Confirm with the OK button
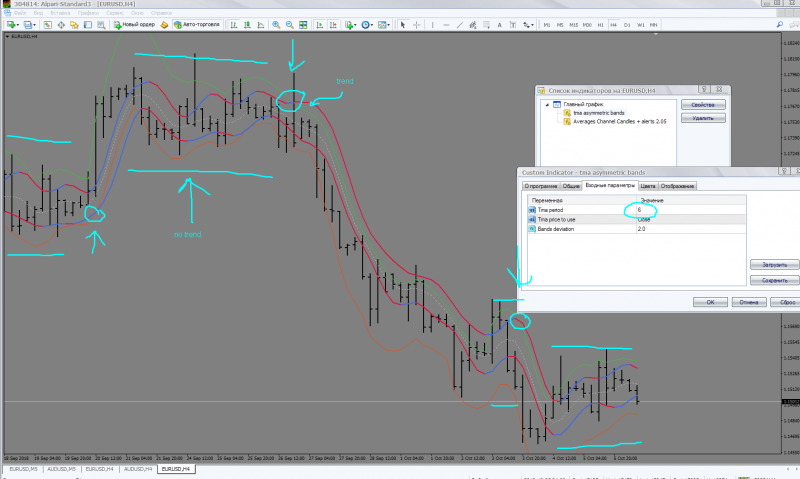800x479 pixels. (x=710, y=302)
